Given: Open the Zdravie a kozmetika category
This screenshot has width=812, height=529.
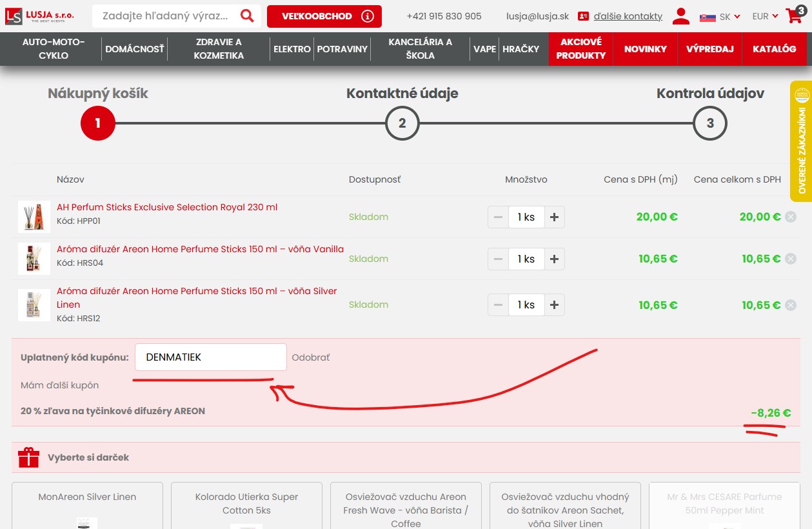Looking at the screenshot, I should 219,49.
